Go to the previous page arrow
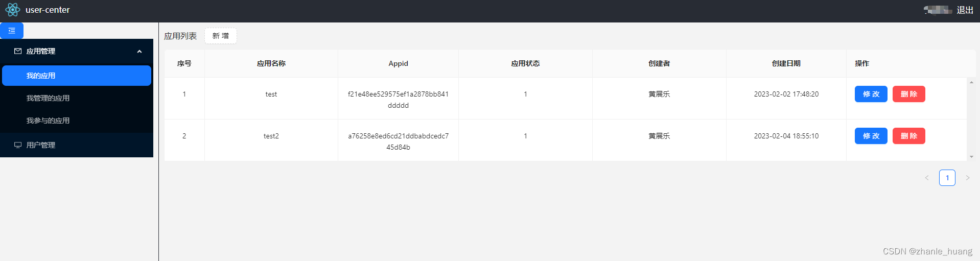 927,178
